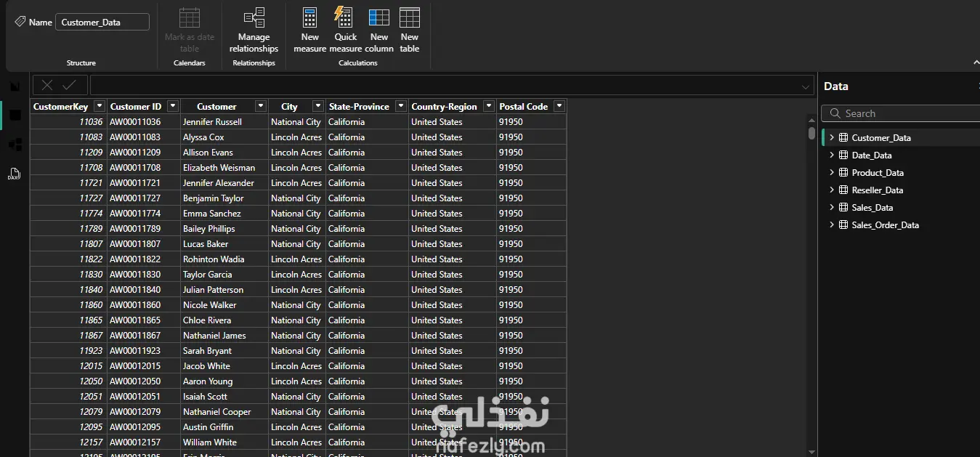Viewport: 980px width, 457px height.
Task: Expand the Sales_Order_Data table fields
Action: (x=832, y=225)
